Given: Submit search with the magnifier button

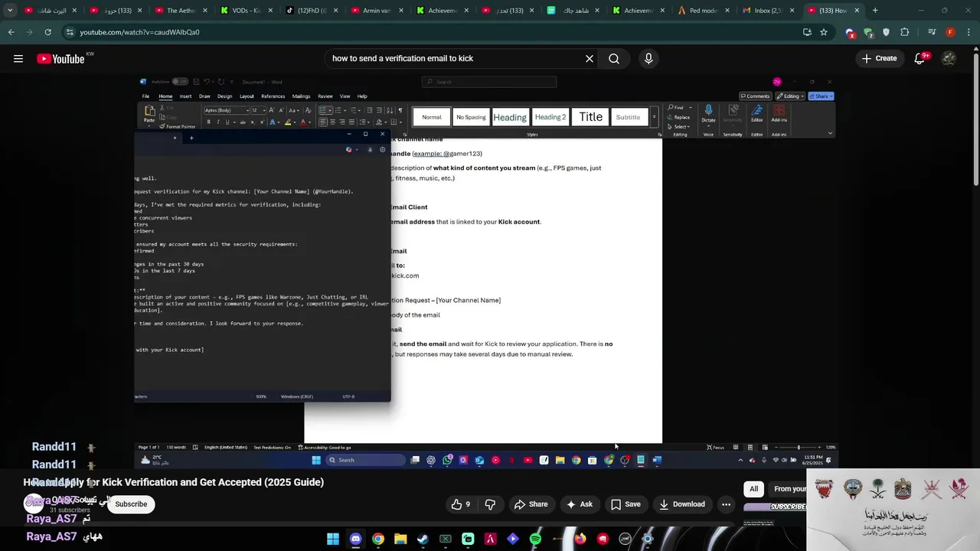Looking at the screenshot, I should pyautogui.click(x=614, y=58).
